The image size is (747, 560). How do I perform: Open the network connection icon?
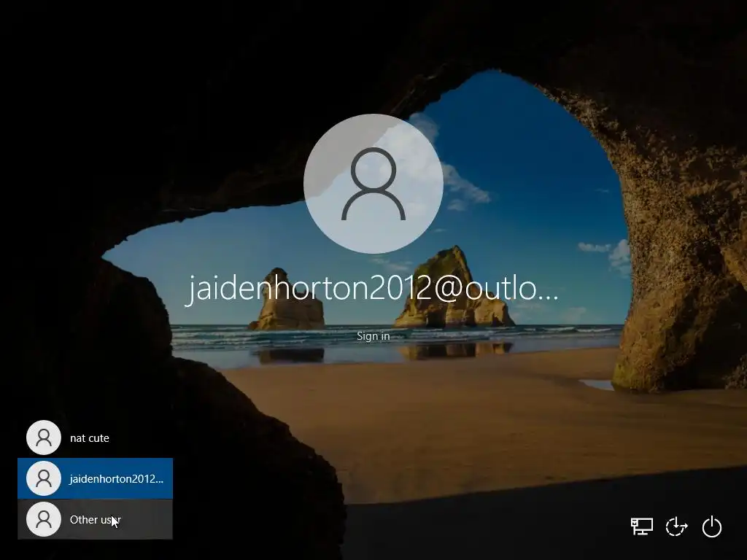coord(642,526)
